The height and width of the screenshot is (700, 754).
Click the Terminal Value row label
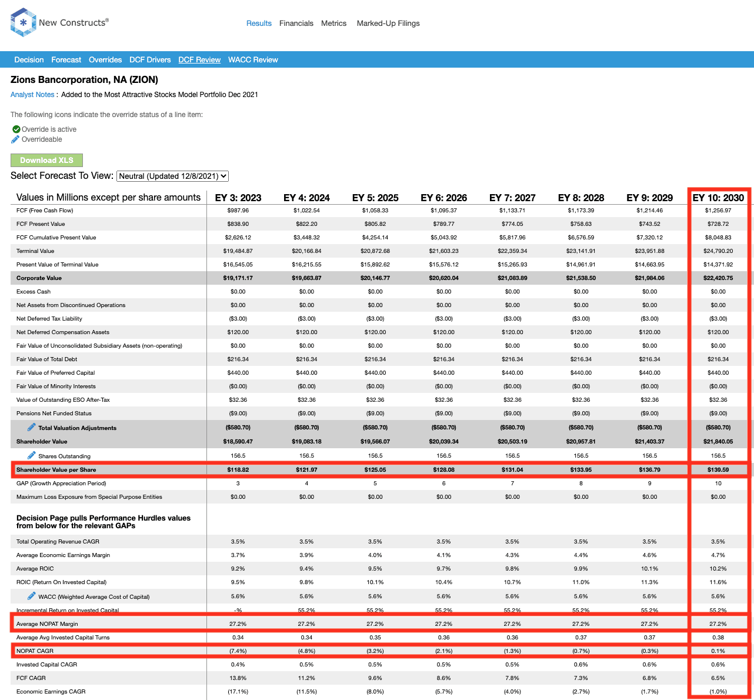coord(35,251)
